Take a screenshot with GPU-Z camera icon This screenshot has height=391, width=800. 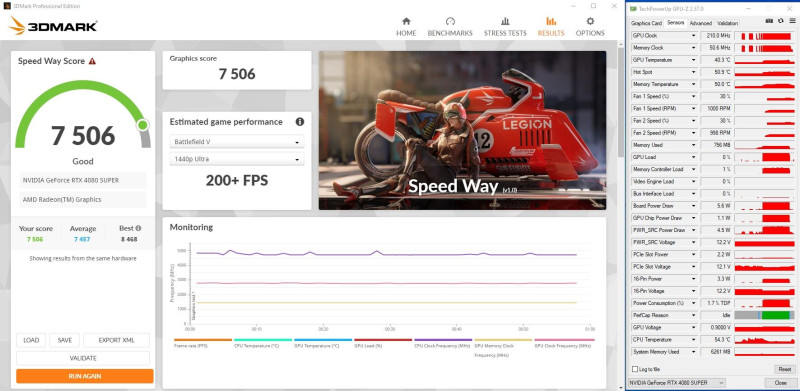[x=770, y=21]
